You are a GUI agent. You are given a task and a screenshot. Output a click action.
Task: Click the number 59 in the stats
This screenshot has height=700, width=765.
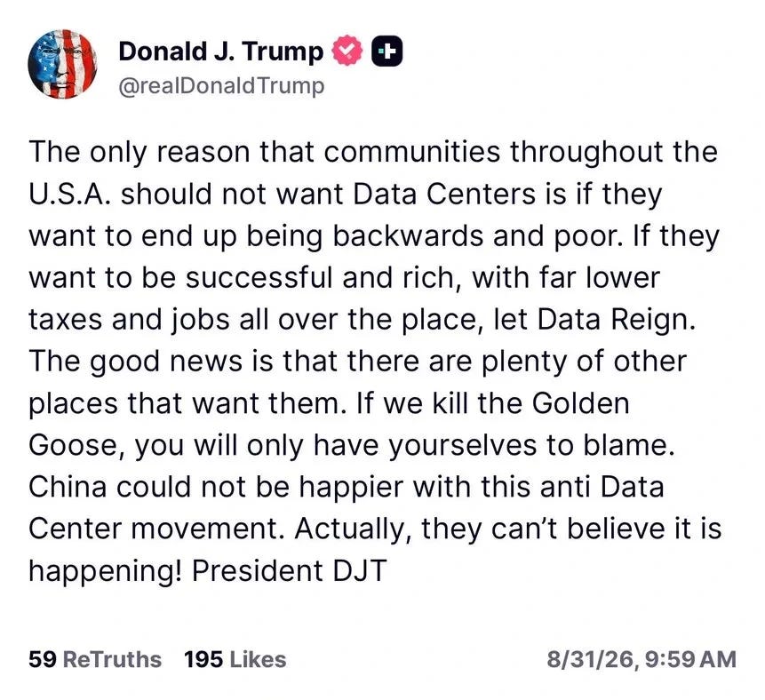(43, 659)
